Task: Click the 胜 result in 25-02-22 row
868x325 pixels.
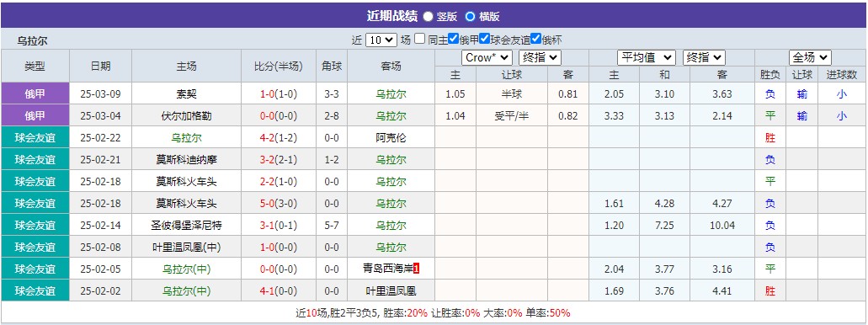Action: coord(770,138)
